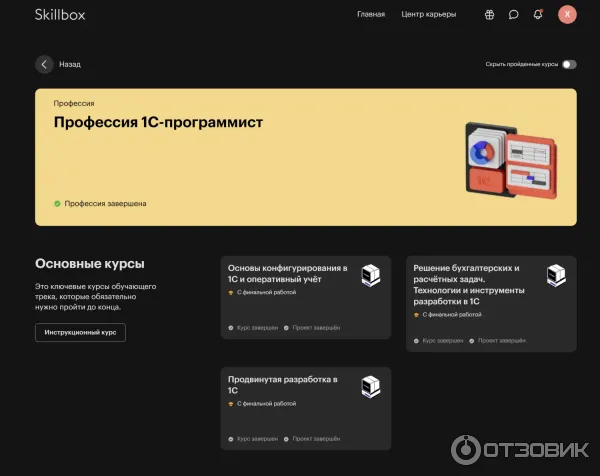The height and width of the screenshot is (476, 600).
Task: Open the Центр карьеры menu item
Action: (x=428, y=15)
